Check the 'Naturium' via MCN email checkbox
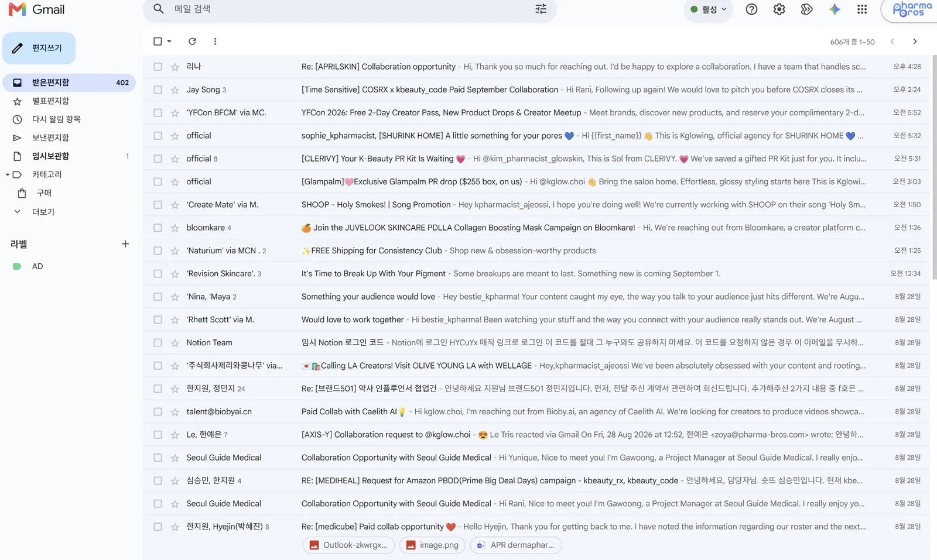Image resolution: width=937 pixels, height=560 pixels. [158, 250]
